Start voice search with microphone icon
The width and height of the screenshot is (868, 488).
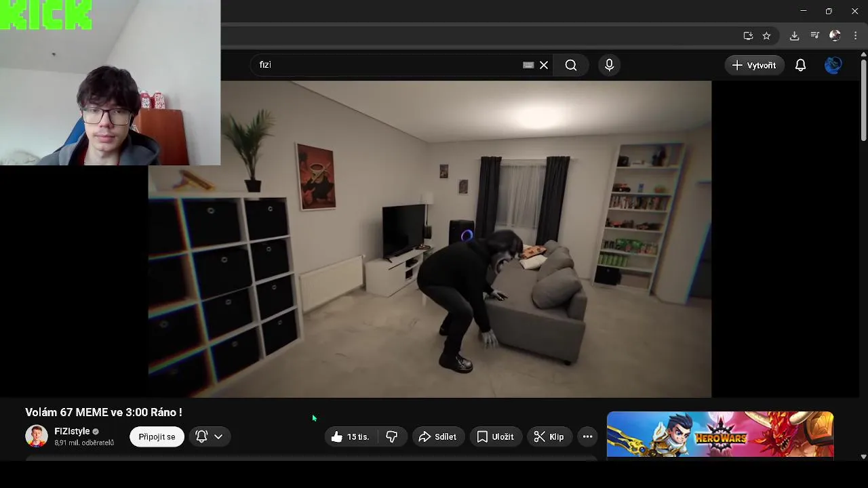pos(609,65)
